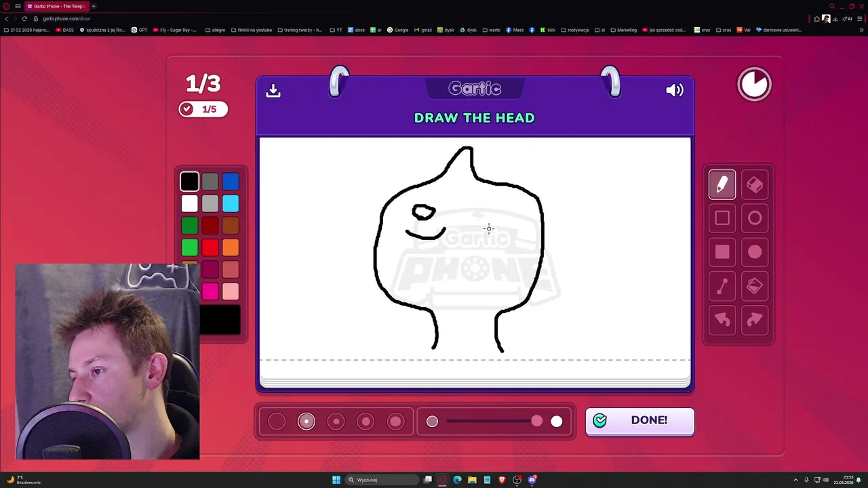Select the eraser tool
Image resolution: width=868 pixels, height=488 pixels.
point(755,184)
